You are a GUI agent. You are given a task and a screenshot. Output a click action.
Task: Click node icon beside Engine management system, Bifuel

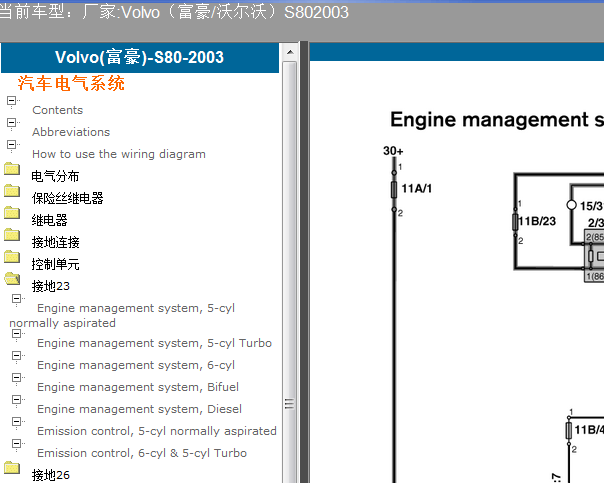click(17, 378)
